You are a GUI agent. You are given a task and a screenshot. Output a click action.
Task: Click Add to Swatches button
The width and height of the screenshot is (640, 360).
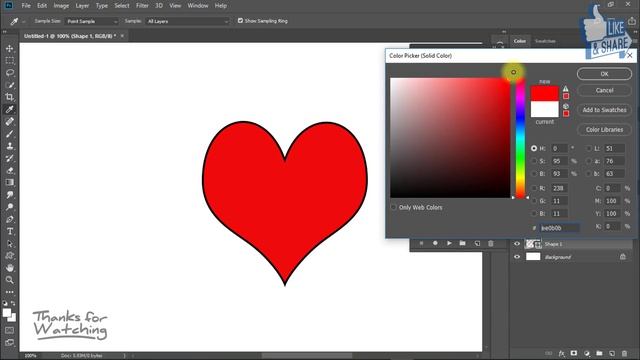pyautogui.click(x=604, y=110)
